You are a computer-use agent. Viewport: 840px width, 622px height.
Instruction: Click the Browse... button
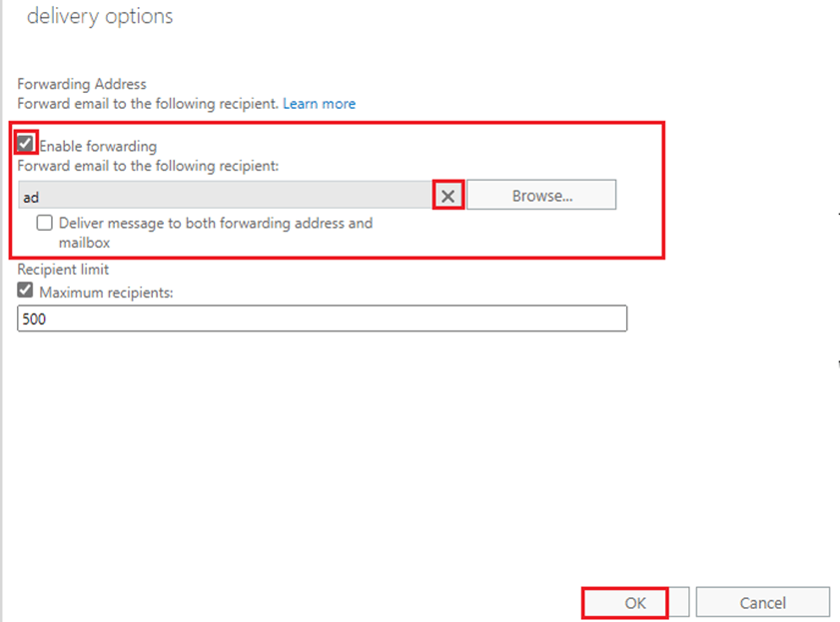pyautogui.click(x=541, y=196)
